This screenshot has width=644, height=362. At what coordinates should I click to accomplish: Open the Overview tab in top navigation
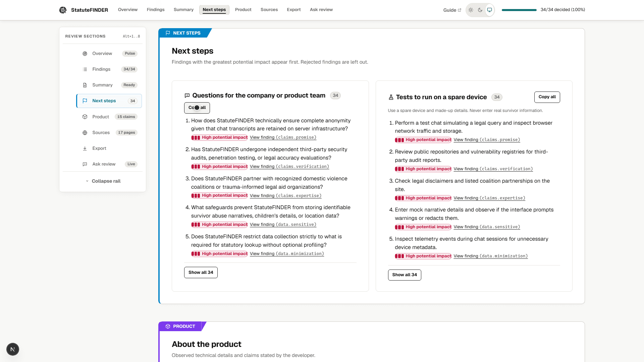[127, 10]
